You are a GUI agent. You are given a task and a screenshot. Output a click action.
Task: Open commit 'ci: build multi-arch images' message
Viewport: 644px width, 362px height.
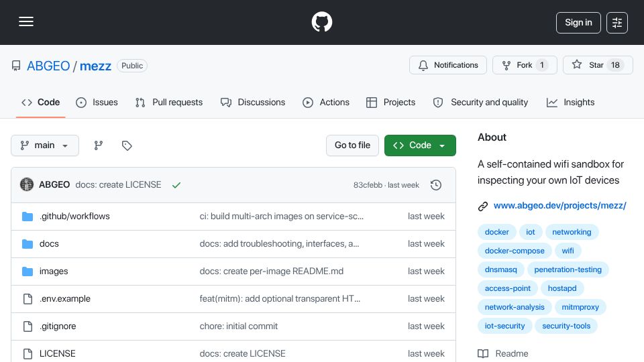(281, 217)
